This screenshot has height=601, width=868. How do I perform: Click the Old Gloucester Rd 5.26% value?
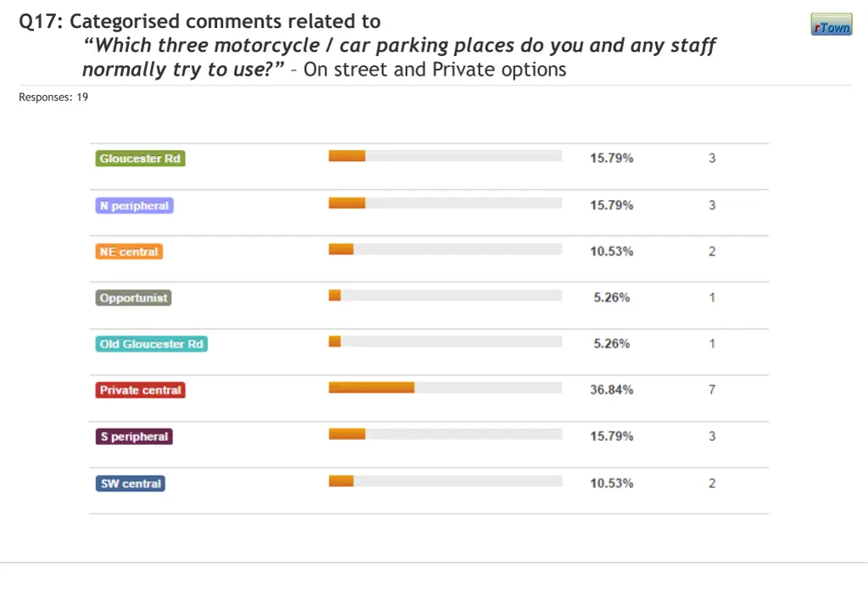tap(611, 344)
